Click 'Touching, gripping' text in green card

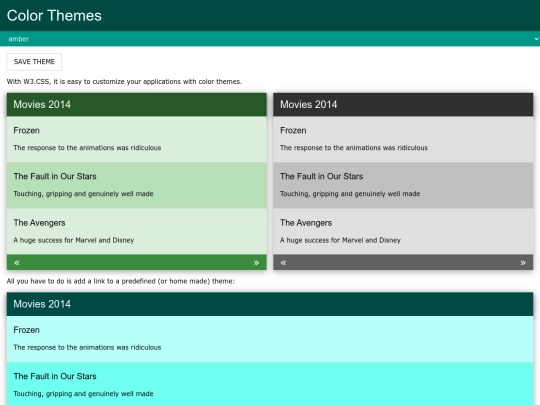click(83, 194)
